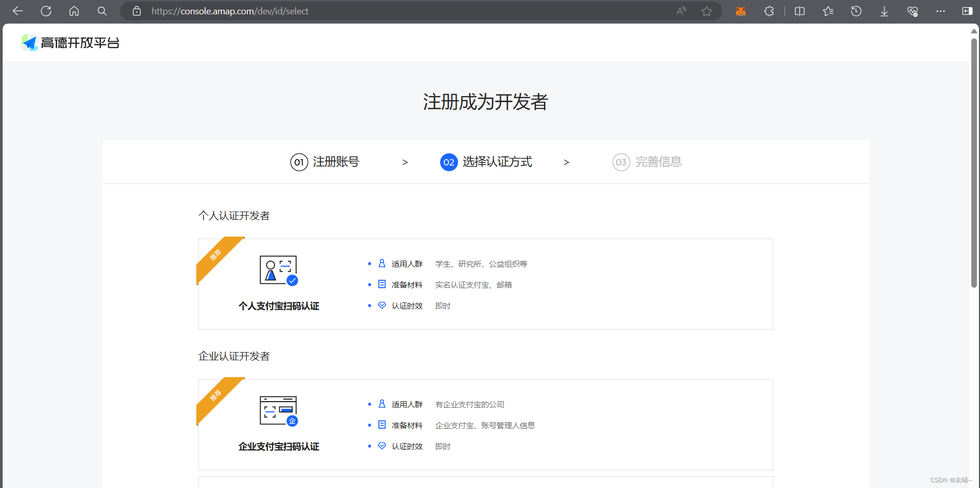View site information via the lock icon

pyautogui.click(x=136, y=11)
